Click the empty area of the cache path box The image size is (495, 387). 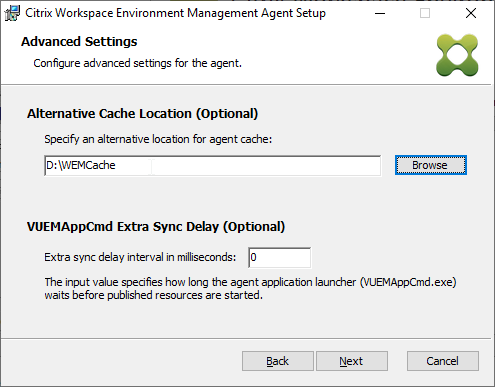point(267,165)
